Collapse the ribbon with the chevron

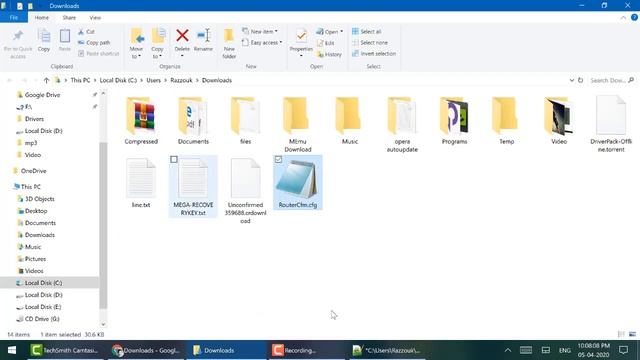[623, 18]
